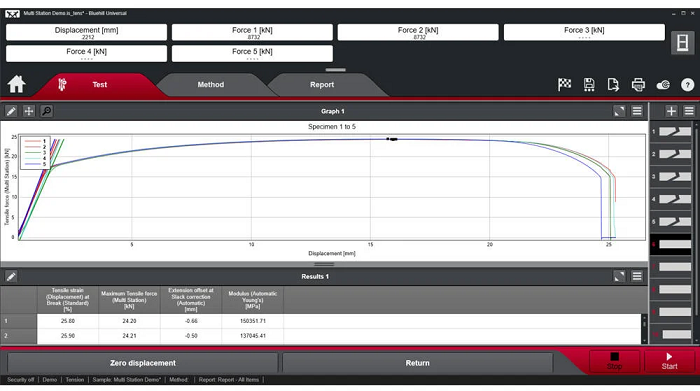Screen dimensions: 700x391
Task: Open Results 1 hamburger menu
Action: point(637,277)
